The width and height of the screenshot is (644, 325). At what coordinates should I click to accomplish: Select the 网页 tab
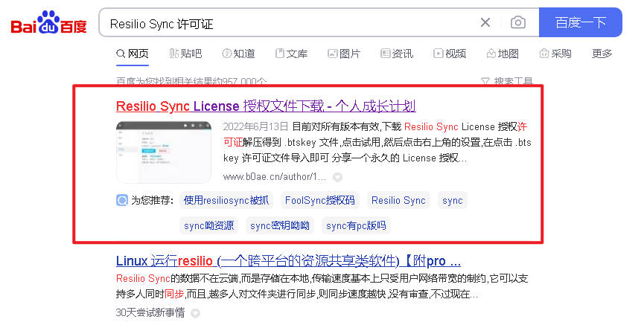[133, 54]
